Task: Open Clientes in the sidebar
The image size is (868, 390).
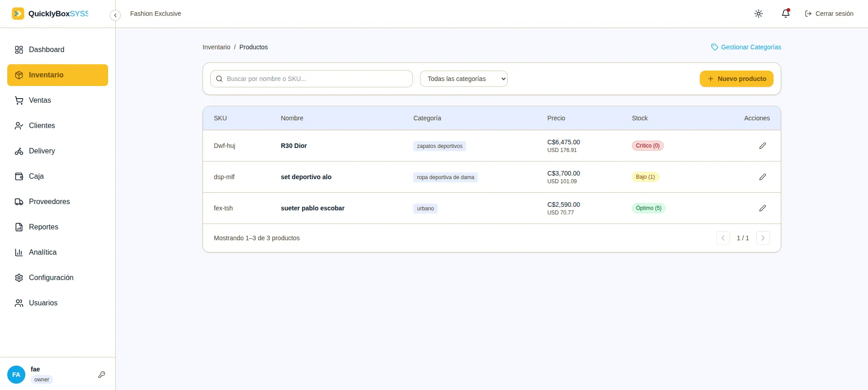Action: (x=57, y=126)
